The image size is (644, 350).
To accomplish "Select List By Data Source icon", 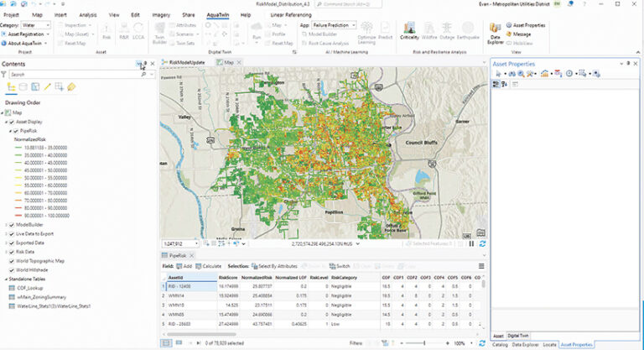I will pos(23,87).
